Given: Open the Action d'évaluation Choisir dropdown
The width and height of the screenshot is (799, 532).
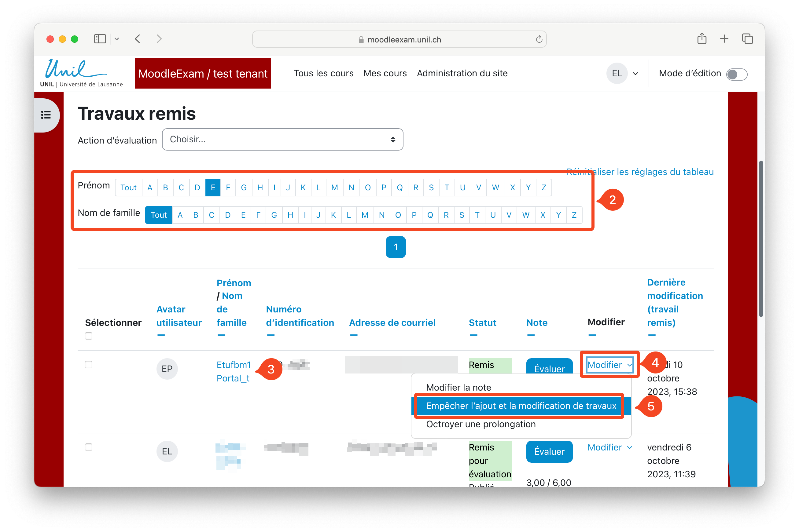Looking at the screenshot, I should coord(282,140).
